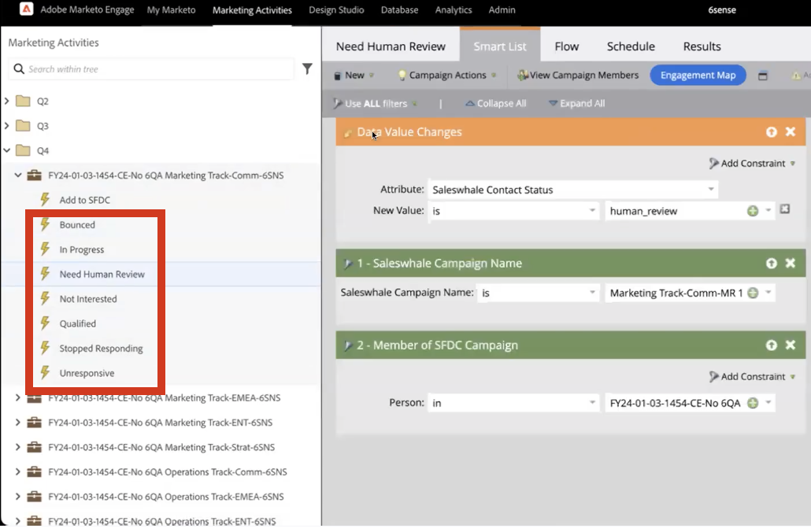Click the Q3 folder icon

coord(23,126)
